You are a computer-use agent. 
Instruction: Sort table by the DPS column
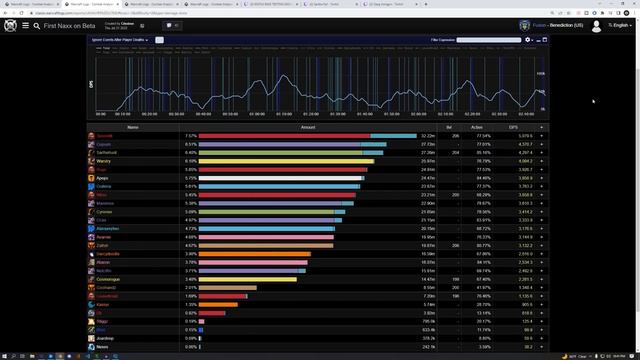coord(513,127)
